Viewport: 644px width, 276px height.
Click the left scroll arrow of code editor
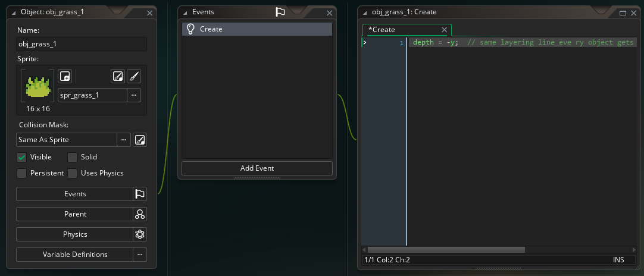coord(364,250)
